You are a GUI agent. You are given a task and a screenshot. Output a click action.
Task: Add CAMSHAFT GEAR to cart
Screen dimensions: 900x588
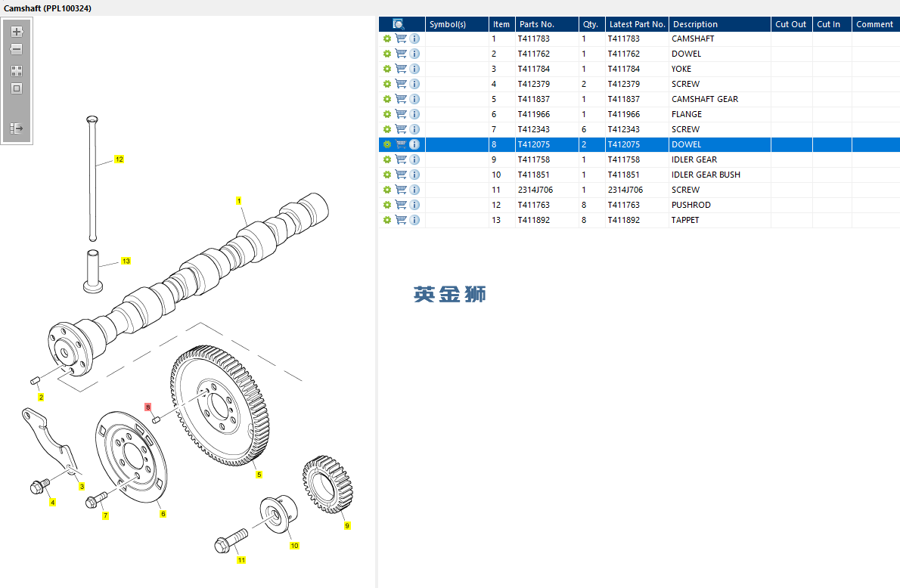coord(401,99)
